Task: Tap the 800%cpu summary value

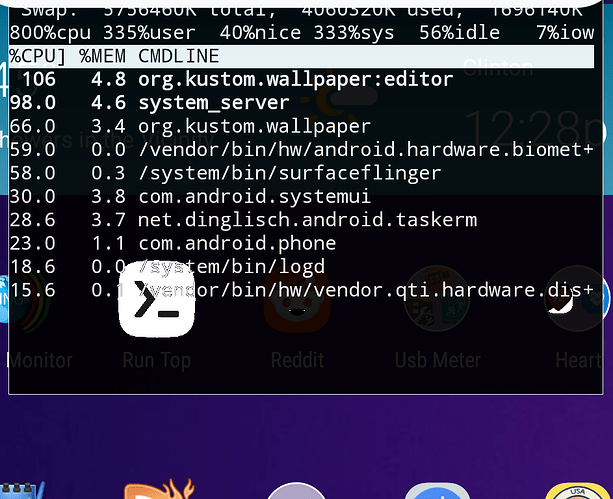Action: 50,33
